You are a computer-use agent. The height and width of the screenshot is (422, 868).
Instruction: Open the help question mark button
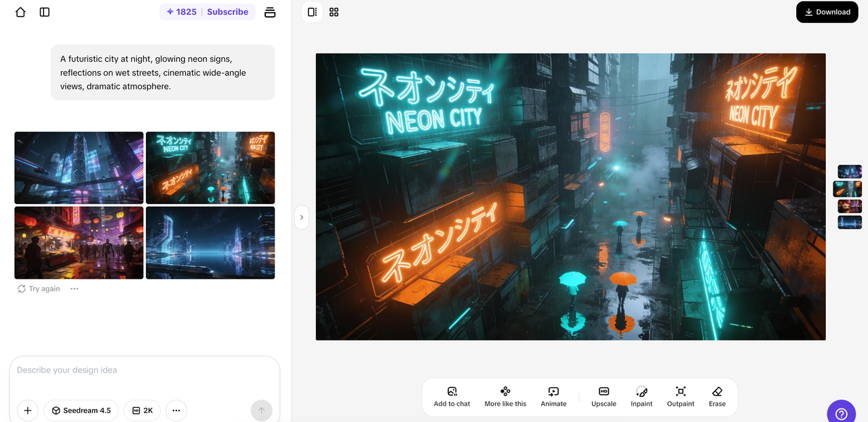coord(842,413)
